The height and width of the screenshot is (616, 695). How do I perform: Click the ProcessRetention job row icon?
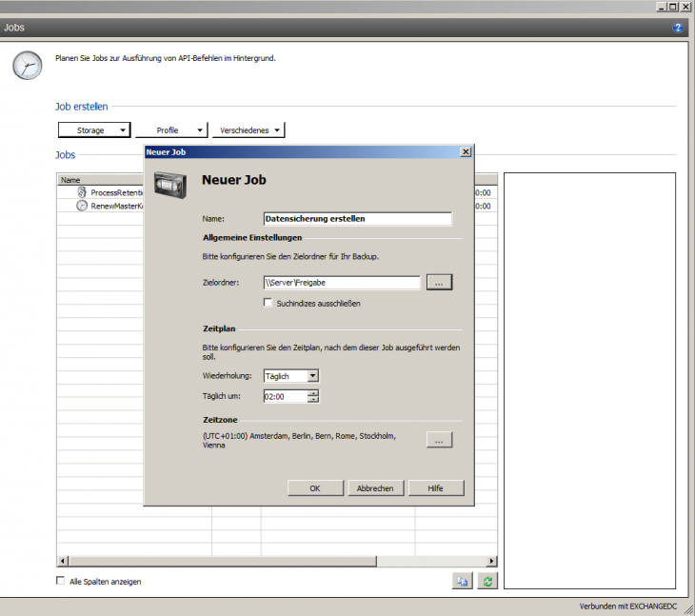(82, 192)
